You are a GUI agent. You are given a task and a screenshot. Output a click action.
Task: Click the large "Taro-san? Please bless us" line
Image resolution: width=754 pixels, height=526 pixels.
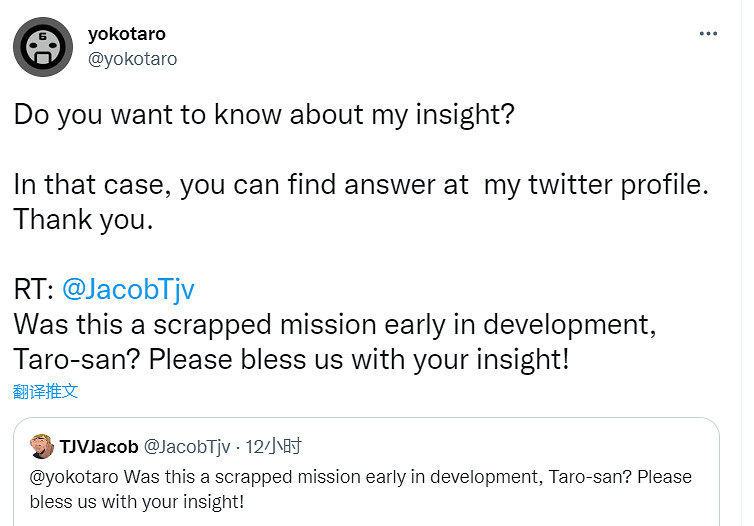pos(291,359)
